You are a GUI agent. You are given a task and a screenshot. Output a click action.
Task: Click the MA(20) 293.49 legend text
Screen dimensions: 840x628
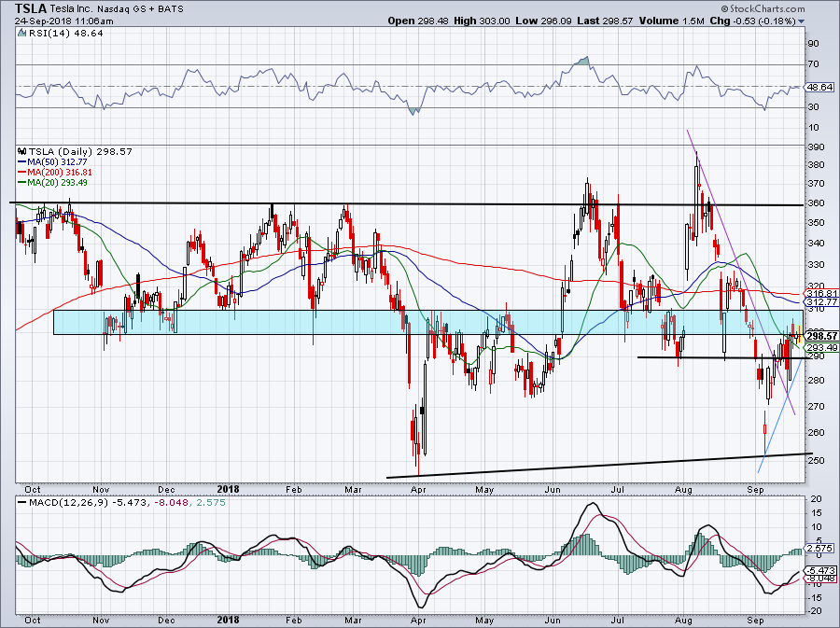click(57, 183)
